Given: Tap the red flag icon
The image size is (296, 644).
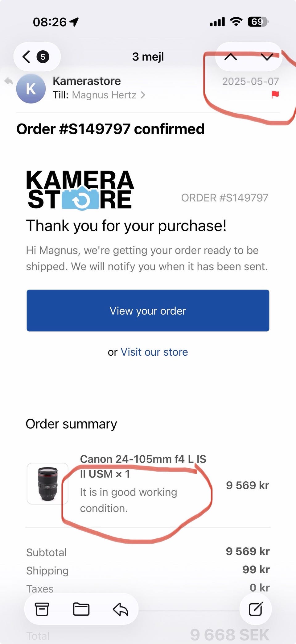Looking at the screenshot, I should pos(275,94).
